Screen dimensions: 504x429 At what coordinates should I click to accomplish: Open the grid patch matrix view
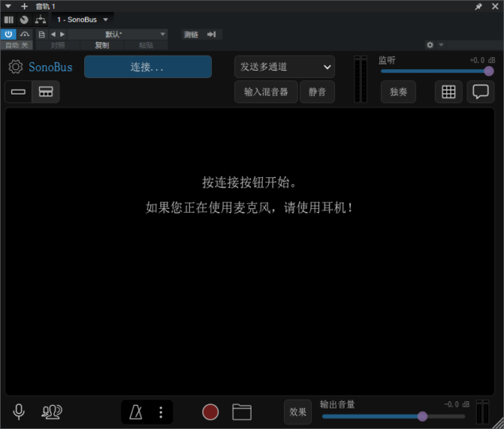point(448,91)
